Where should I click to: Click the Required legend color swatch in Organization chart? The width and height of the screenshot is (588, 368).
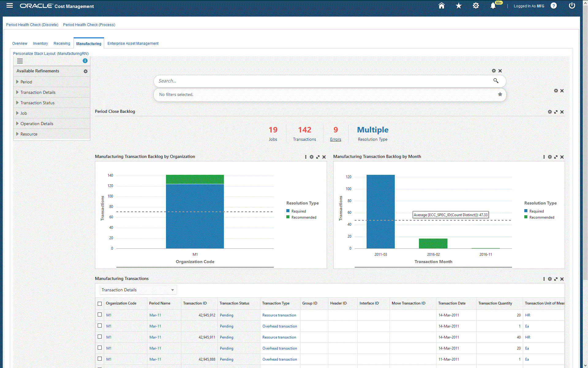[288, 211]
